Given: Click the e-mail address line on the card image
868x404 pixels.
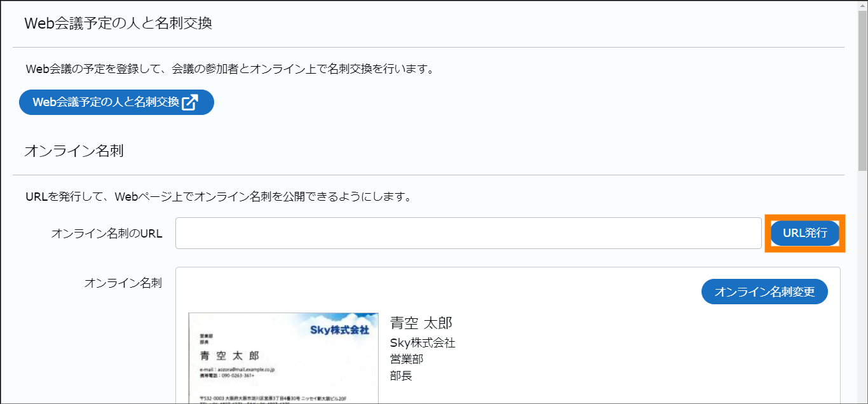Looking at the screenshot, I should click(236, 369).
